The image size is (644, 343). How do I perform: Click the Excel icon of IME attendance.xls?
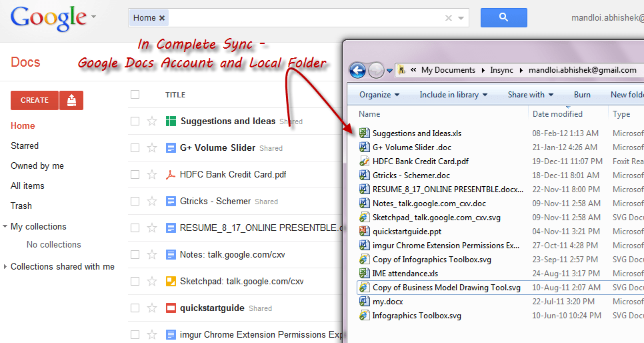click(364, 273)
